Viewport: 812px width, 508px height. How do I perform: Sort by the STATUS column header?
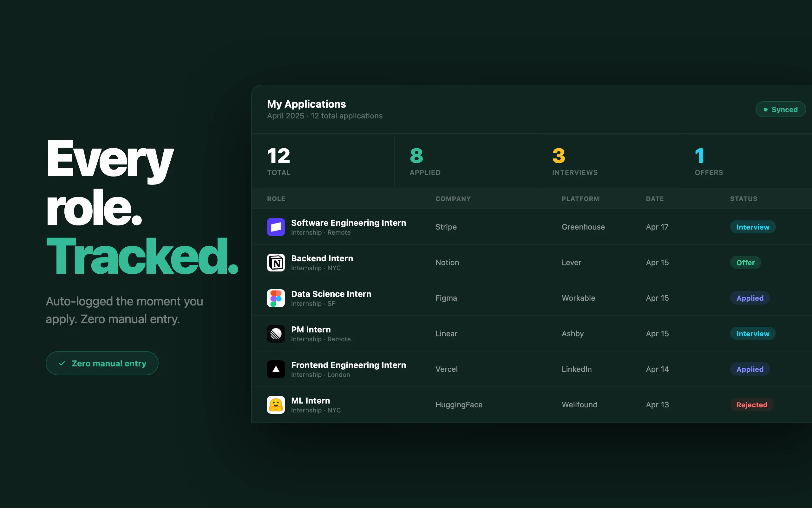[x=743, y=198]
